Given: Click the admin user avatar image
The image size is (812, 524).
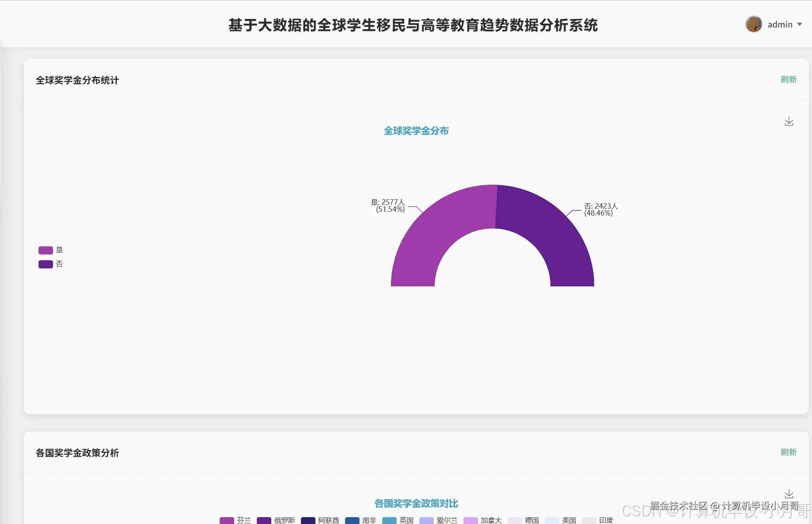Looking at the screenshot, I should tap(754, 24).
